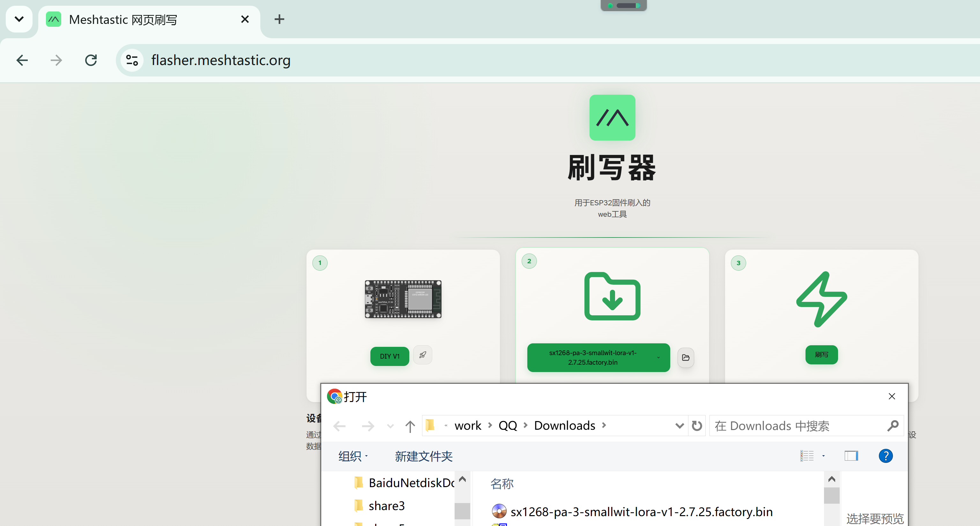Screen dimensions: 980x526
Task: Click the folder icon in address path
Action: point(430,425)
